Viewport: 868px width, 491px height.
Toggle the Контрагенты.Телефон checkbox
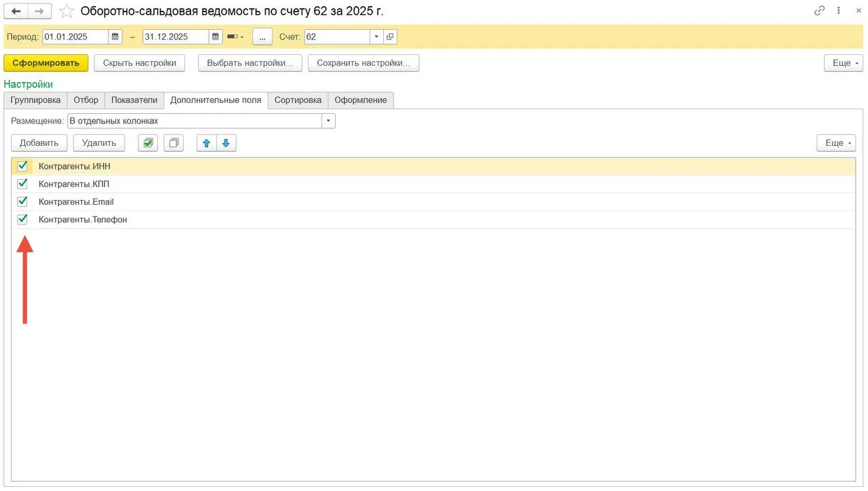coord(22,218)
